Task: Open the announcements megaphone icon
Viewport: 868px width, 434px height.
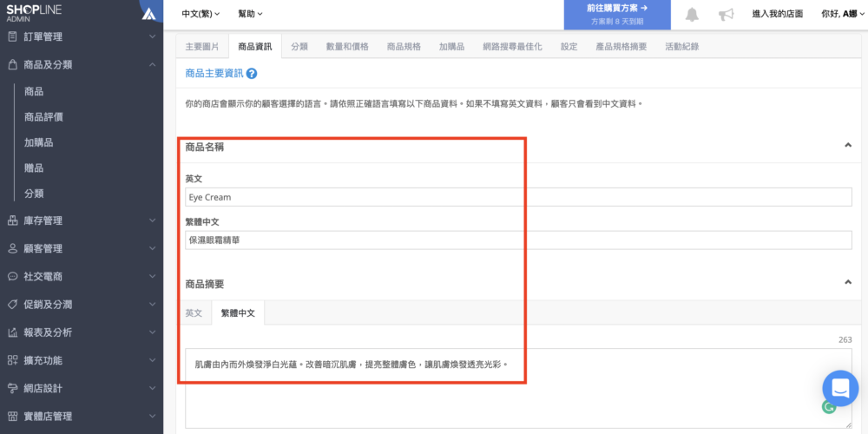Action: point(726,15)
